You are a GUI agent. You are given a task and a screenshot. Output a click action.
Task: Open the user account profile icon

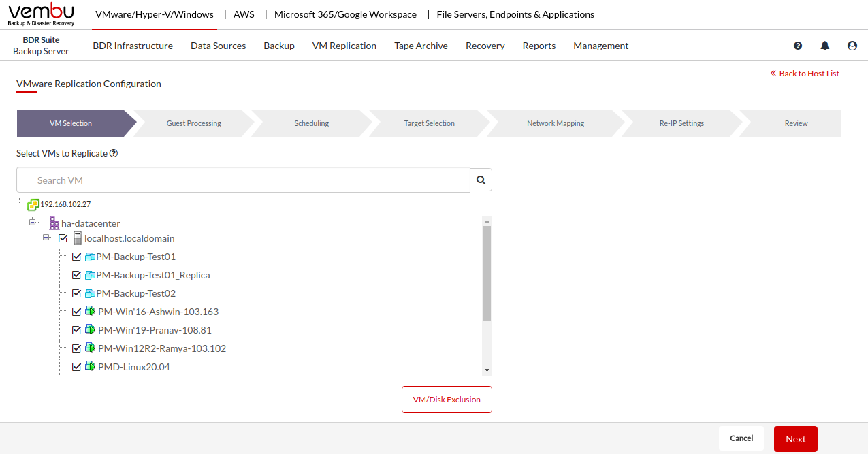tap(852, 46)
